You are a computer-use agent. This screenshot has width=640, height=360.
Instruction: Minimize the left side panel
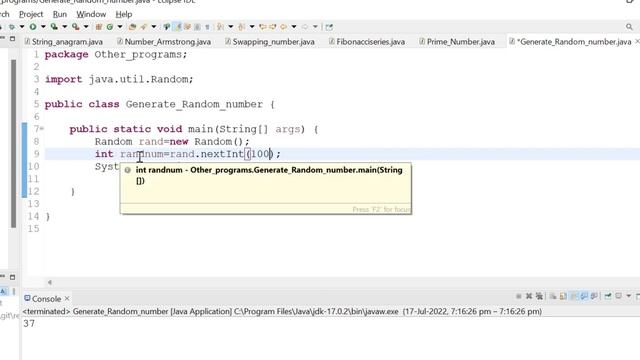[x=2, y=38]
